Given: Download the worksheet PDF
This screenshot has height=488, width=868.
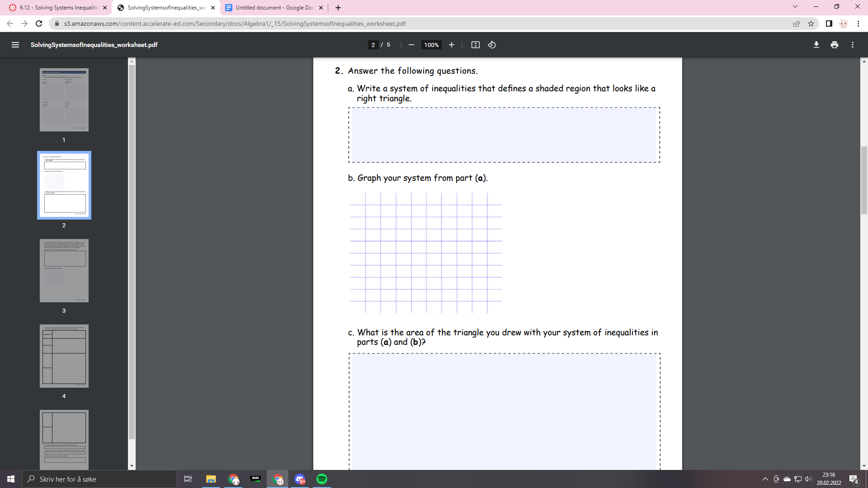Looking at the screenshot, I should 816,45.
